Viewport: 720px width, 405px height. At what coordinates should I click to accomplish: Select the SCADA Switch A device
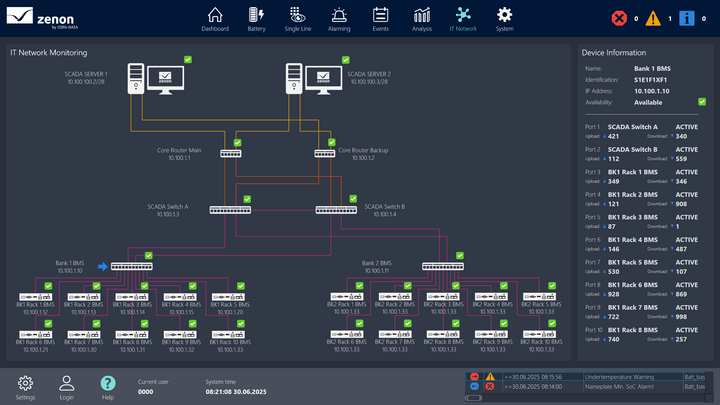[x=230, y=210]
